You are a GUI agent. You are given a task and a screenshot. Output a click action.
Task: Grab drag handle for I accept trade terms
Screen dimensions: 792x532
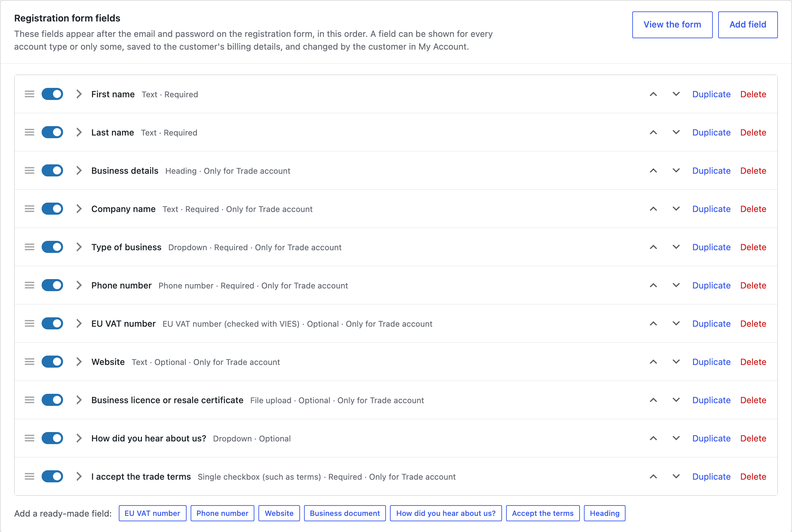point(30,476)
